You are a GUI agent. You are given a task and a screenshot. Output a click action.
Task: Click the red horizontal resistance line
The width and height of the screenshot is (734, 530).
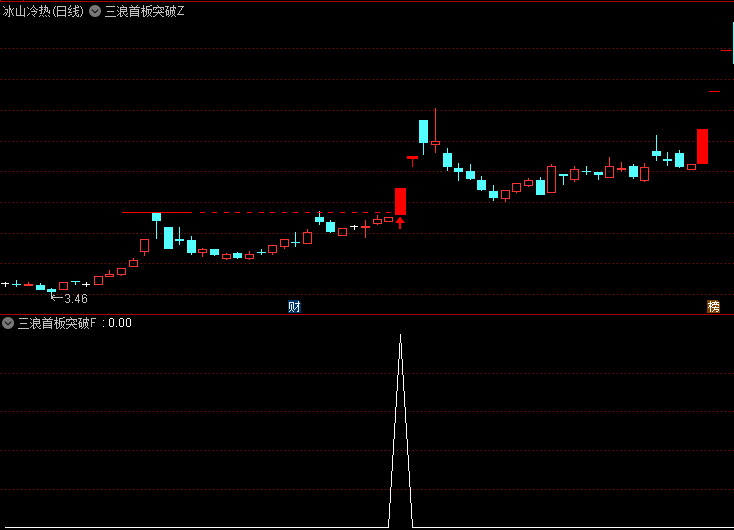[157, 213]
